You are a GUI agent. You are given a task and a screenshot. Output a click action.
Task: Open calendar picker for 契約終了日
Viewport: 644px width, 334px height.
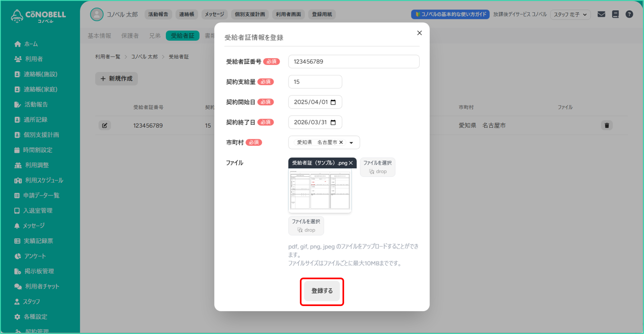pos(333,122)
